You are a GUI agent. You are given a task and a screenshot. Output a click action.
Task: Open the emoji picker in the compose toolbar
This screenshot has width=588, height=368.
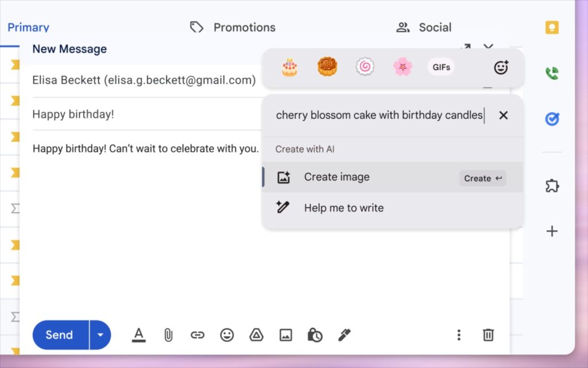(x=227, y=335)
